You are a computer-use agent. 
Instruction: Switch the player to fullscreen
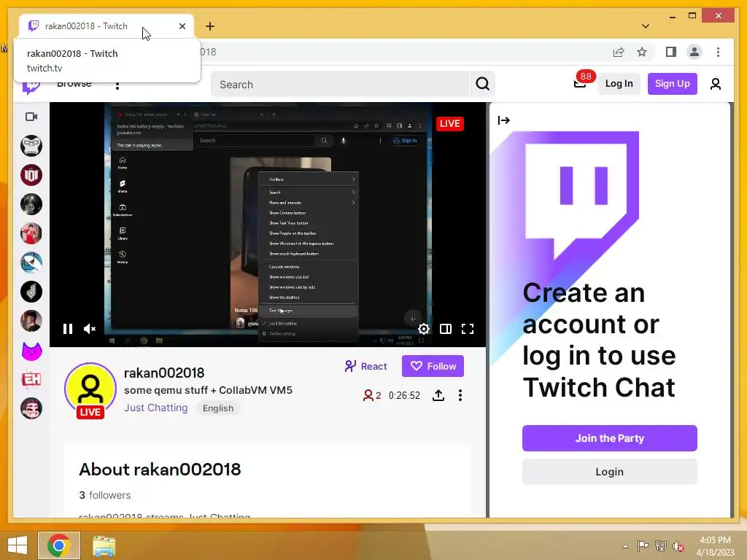468,329
